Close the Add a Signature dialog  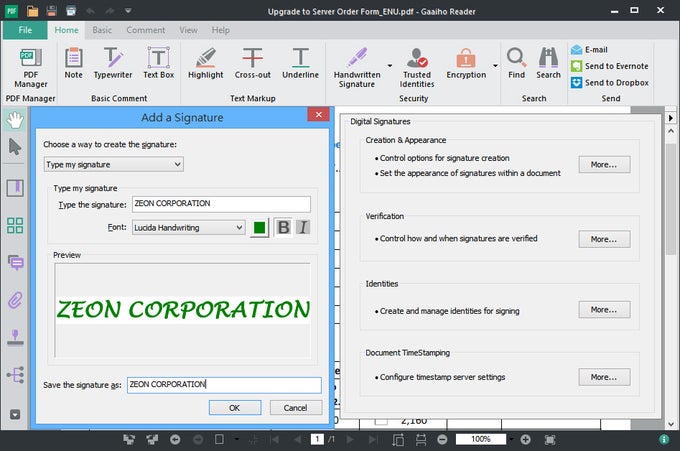point(318,114)
